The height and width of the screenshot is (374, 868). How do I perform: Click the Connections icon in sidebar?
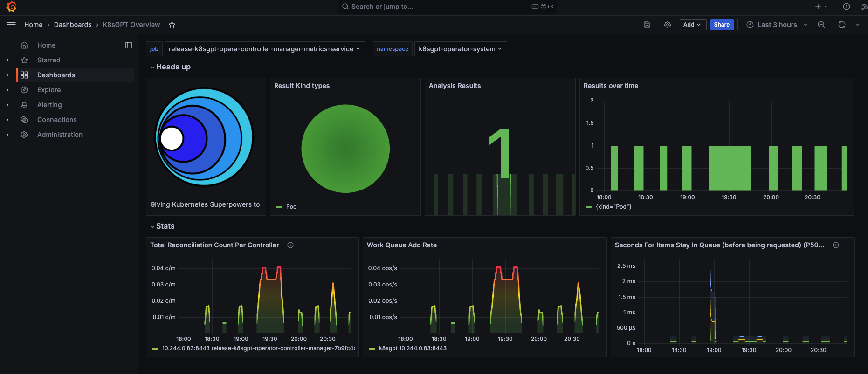[24, 120]
